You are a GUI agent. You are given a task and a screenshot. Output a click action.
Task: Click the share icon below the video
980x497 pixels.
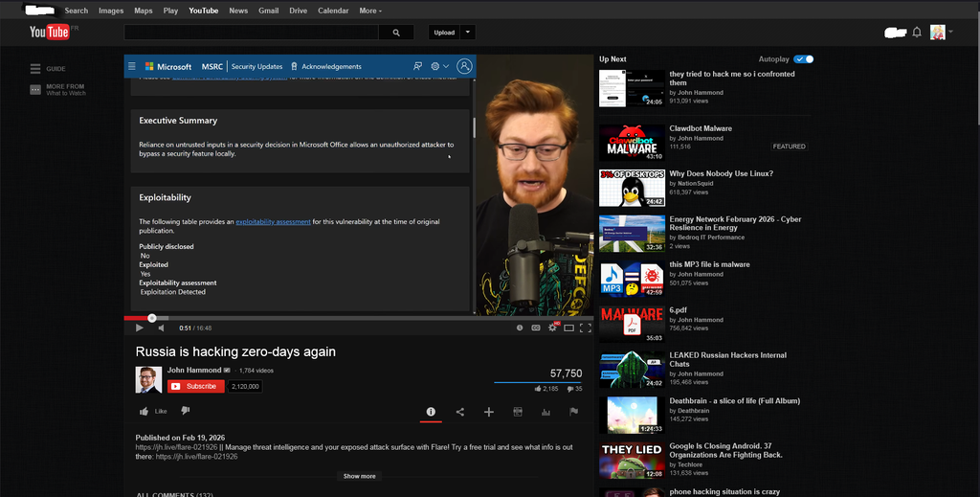pyautogui.click(x=460, y=412)
